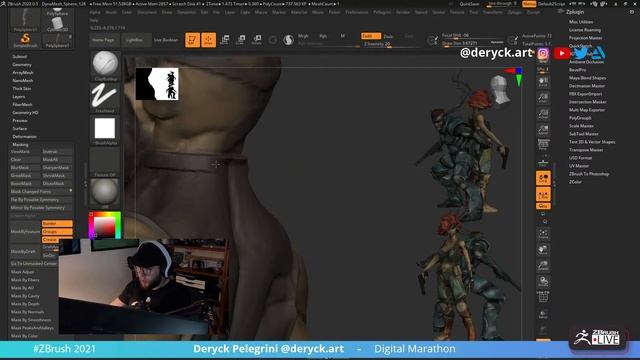
Task: Click the Frame icon on right shelf
Action: click(x=543, y=234)
